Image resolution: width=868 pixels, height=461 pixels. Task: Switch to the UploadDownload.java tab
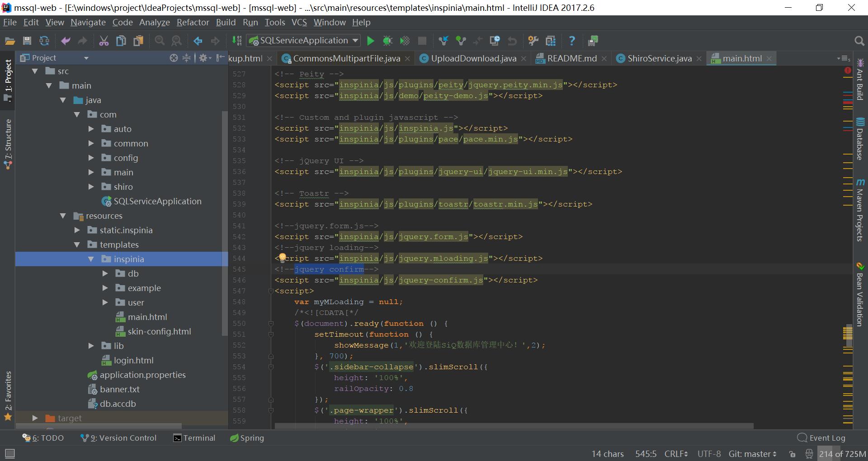tap(472, 58)
